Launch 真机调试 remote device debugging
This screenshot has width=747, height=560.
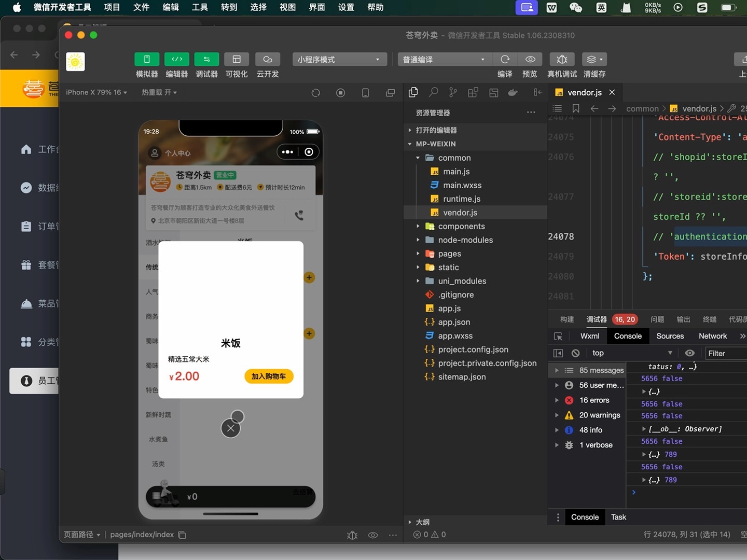[562, 59]
